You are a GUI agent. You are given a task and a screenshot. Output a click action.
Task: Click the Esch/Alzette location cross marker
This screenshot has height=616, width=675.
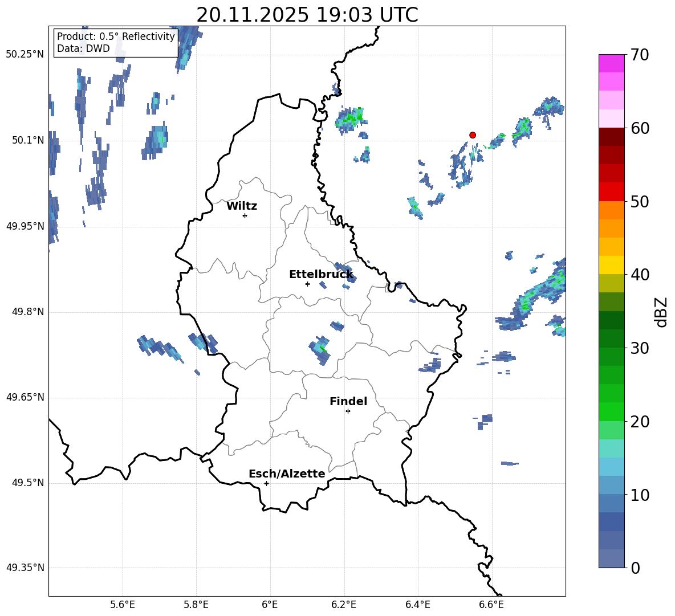(x=266, y=483)
